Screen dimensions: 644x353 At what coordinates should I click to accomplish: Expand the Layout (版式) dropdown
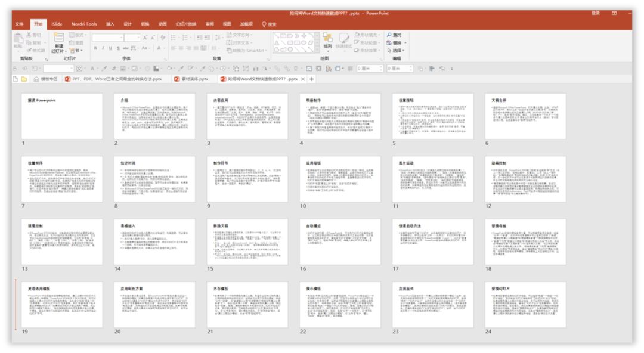[x=78, y=35]
